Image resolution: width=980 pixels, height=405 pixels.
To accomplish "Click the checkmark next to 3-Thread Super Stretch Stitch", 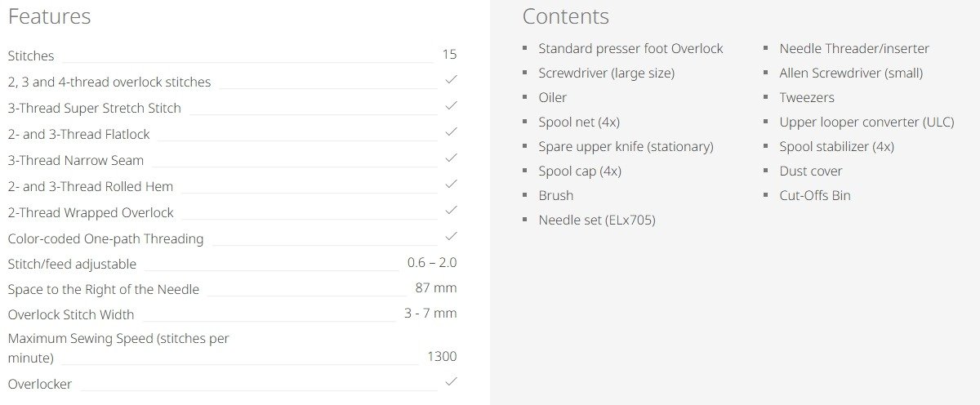I will pyautogui.click(x=451, y=106).
